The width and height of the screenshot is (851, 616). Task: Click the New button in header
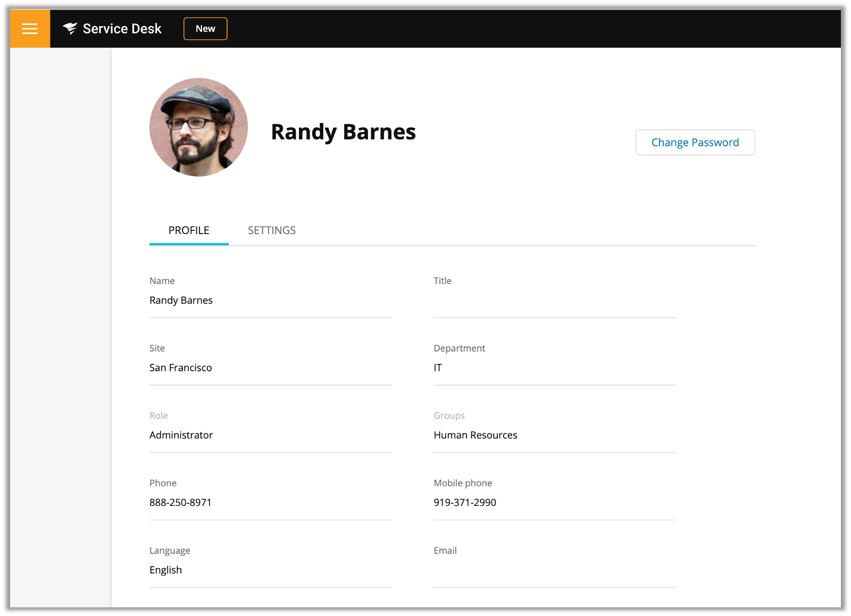pyautogui.click(x=205, y=29)
